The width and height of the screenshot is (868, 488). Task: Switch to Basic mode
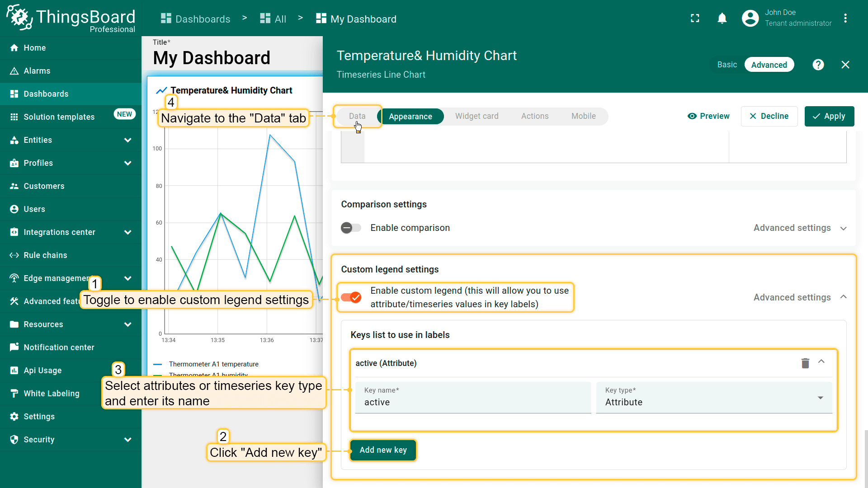coord(727,65)
